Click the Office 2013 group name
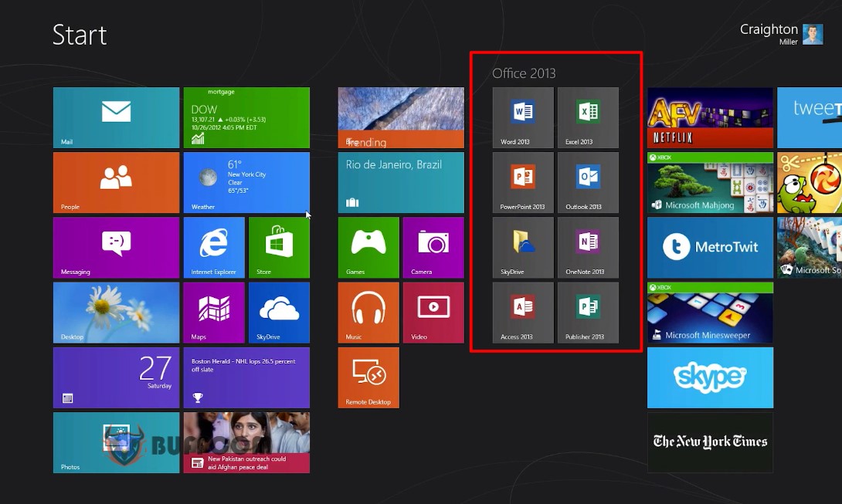 [524, 73]
